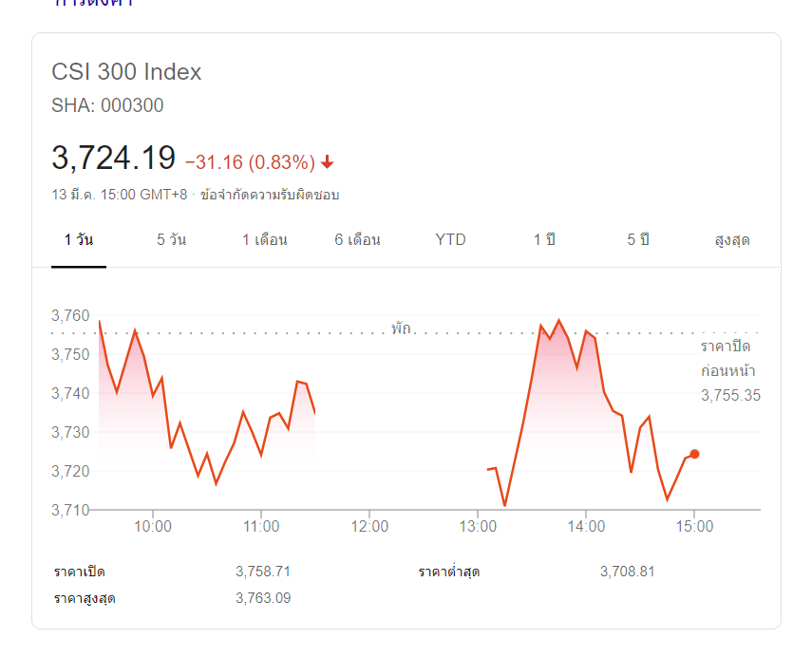Click the red down arrow icon
Viewport: 812px width, 657px height.
(x=328, y=162)
